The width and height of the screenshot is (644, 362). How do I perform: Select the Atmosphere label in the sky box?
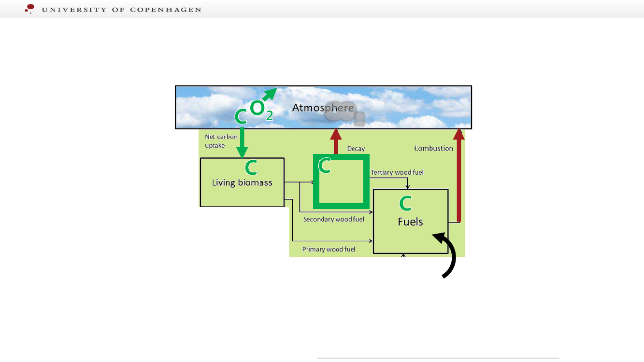323,108
